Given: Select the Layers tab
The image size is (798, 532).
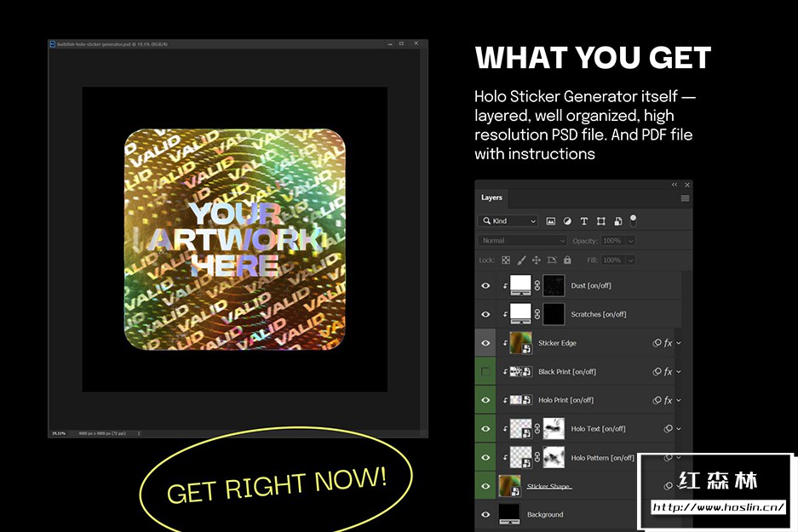Looking at the screenshot, I should coord(491,197).
